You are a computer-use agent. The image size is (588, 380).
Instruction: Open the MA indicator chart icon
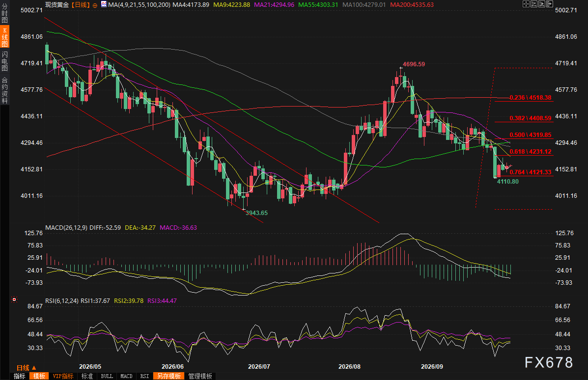click(x=104, y=4)
